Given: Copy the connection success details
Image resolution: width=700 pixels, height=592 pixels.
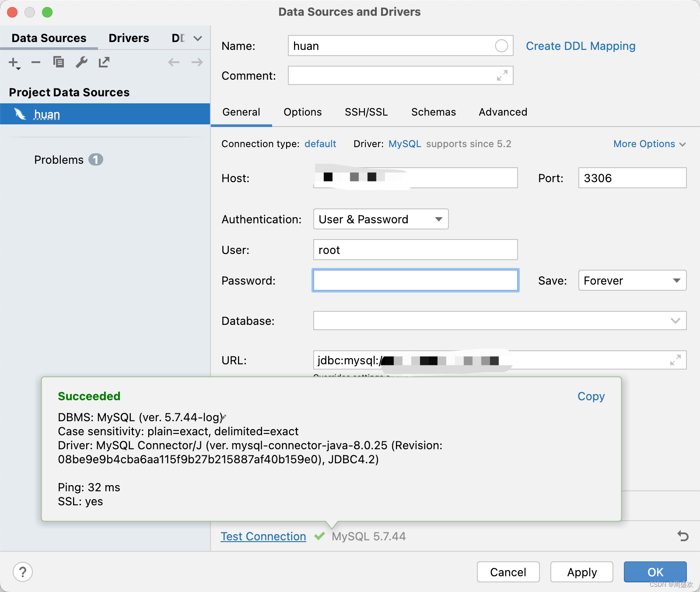Looking at the screenshot, I should [591, 396].
